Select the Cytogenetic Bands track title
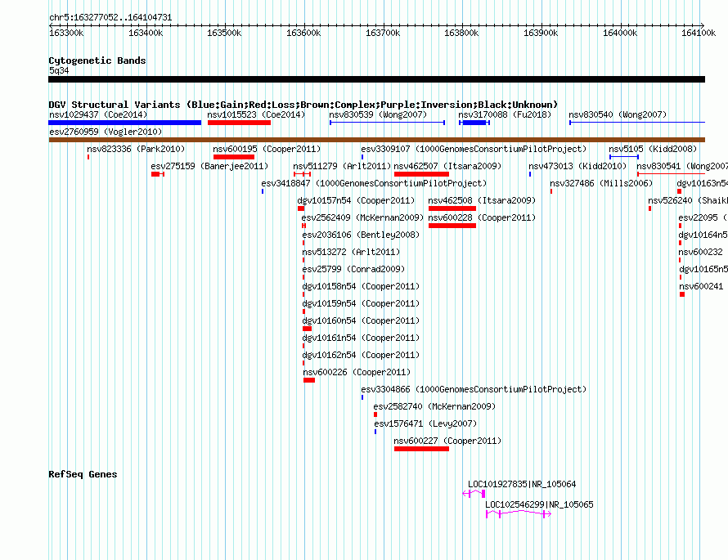 coord(97,60)
